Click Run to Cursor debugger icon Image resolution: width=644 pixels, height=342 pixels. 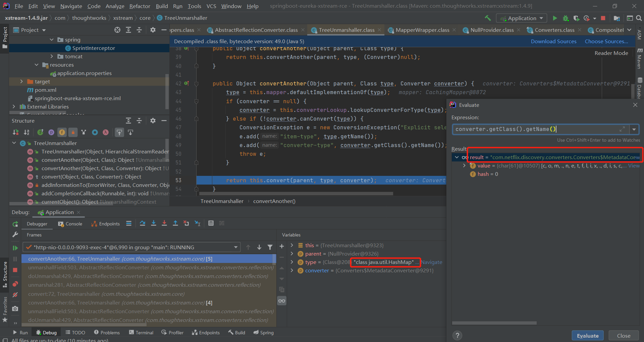tap(198, 223)
